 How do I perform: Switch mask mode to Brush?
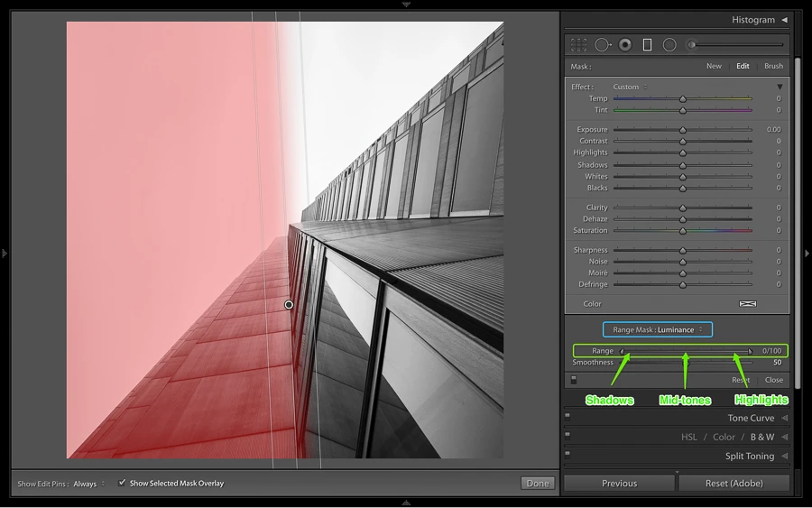tap(774, 66)
